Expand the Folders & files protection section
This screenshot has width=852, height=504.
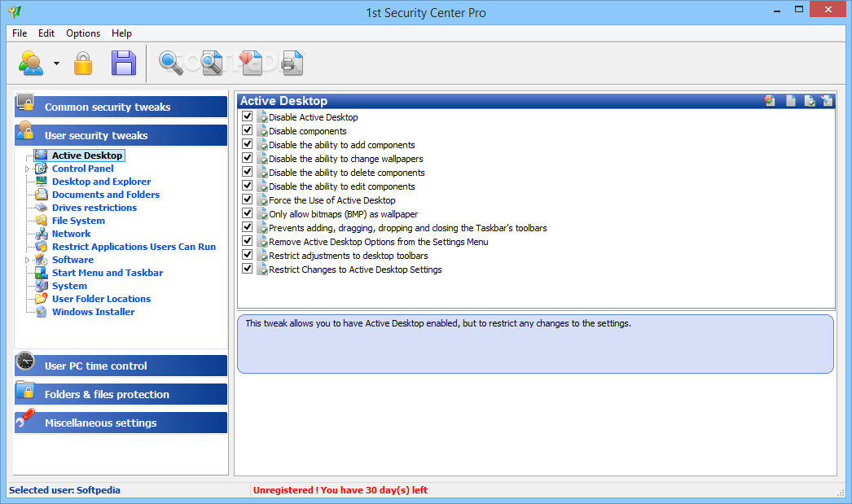pyautogui.click(x=121, y=394)
